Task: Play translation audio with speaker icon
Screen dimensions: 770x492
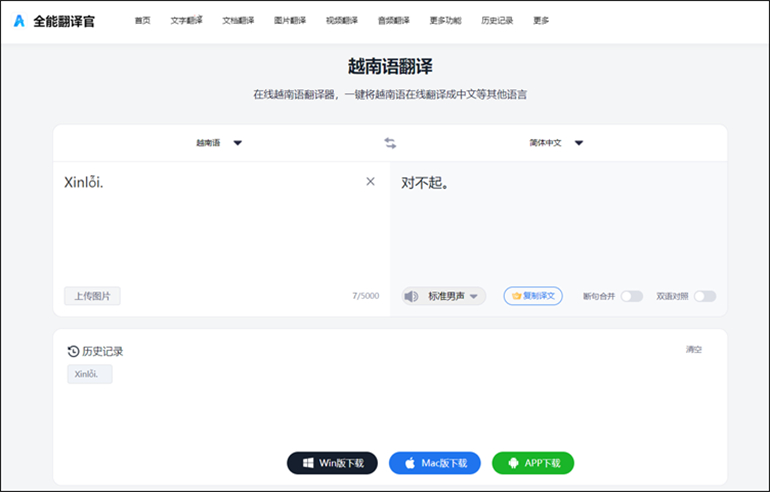Action: pyautogui.click(x=411, y=296)
